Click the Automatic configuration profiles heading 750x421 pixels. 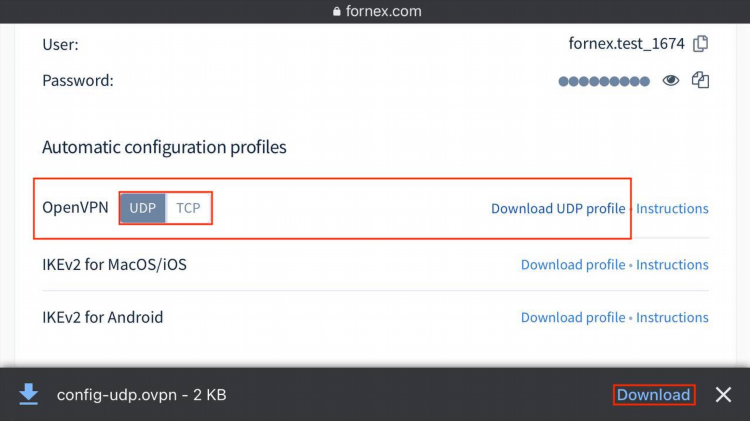pyautogui.click(x=164, y=147)
